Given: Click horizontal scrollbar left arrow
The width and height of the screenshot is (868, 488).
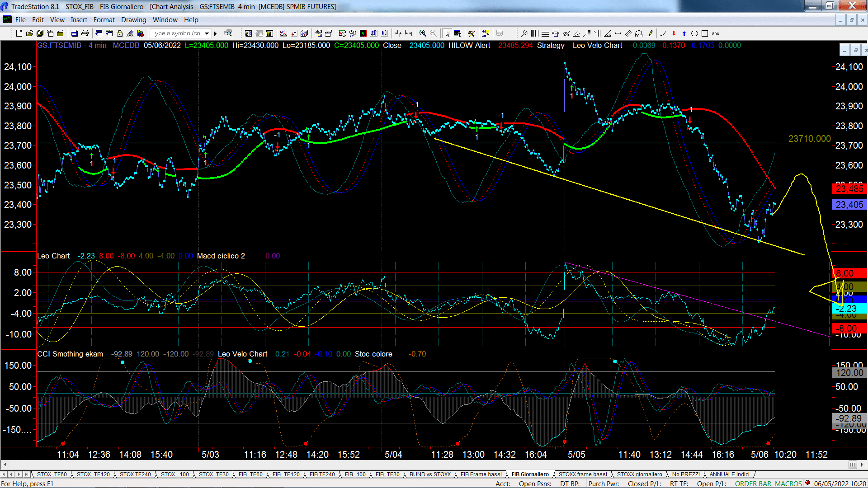Looking at the screenshot, I should [5, 465].
